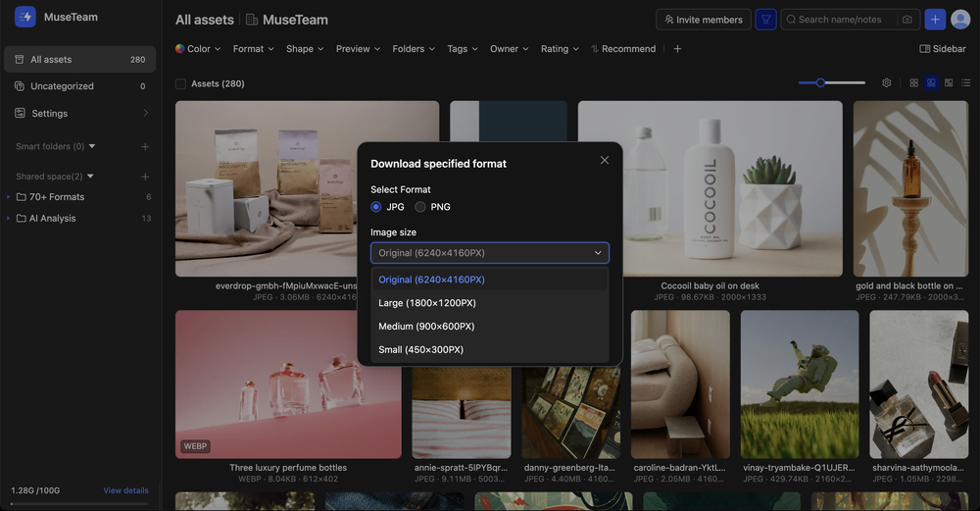Select the PNG format radio button
Image resolution: width=980 pixels, height=511 pixels.
coord(420,207)
